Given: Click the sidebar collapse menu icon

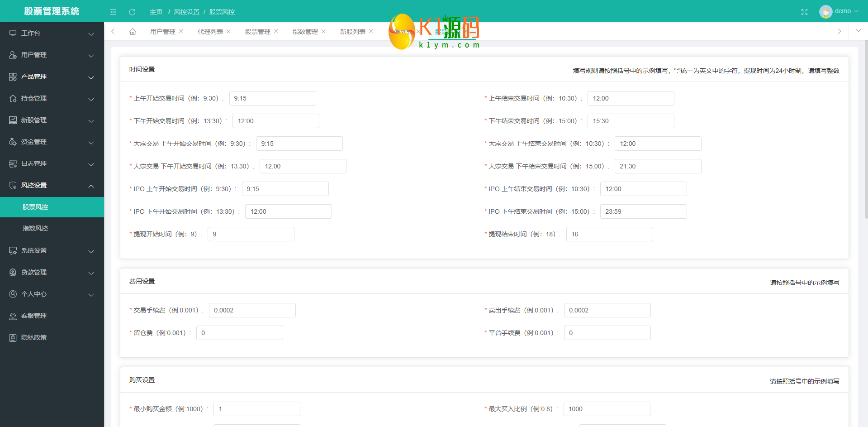Looking at the screenshot, I should click(113, 12).
